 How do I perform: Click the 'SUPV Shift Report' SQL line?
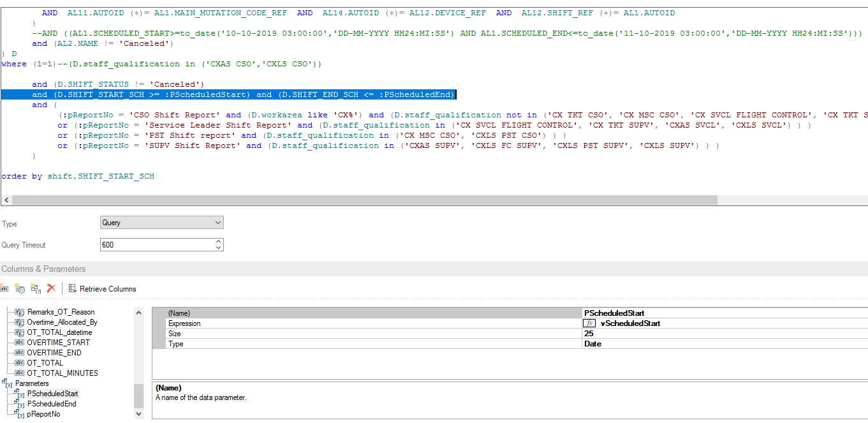[x=388, y=145]
